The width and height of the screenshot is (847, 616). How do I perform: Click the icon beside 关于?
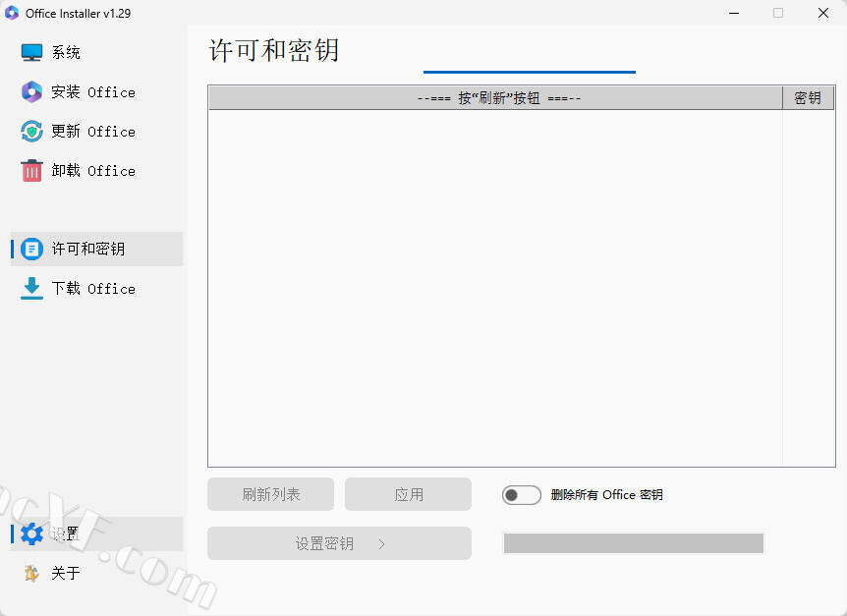(31, 573)
